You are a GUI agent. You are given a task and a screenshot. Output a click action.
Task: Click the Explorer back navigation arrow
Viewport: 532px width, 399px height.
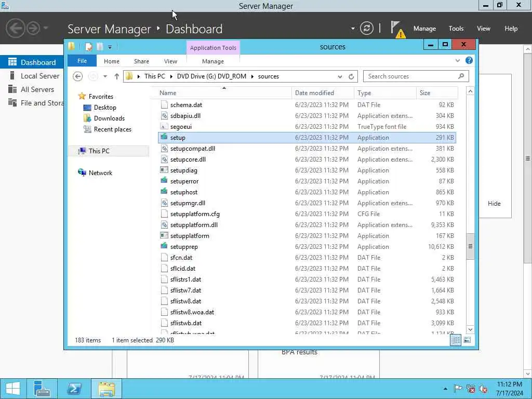click(x=78, y=76)
